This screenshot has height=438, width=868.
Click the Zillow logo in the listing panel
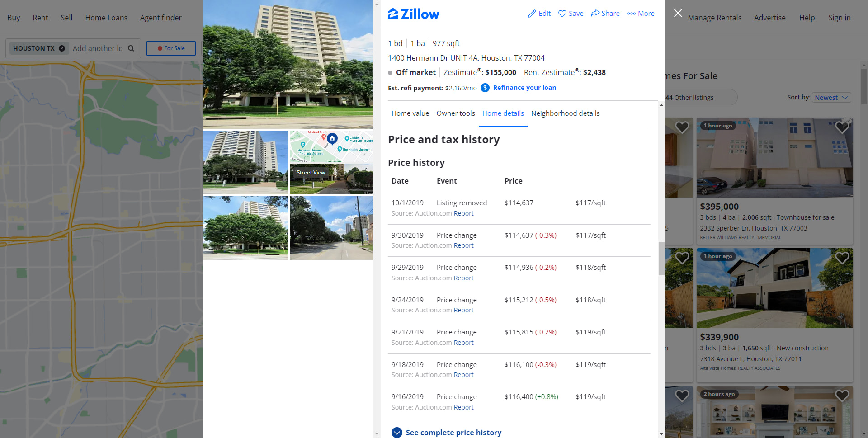[x=413, y=14]
